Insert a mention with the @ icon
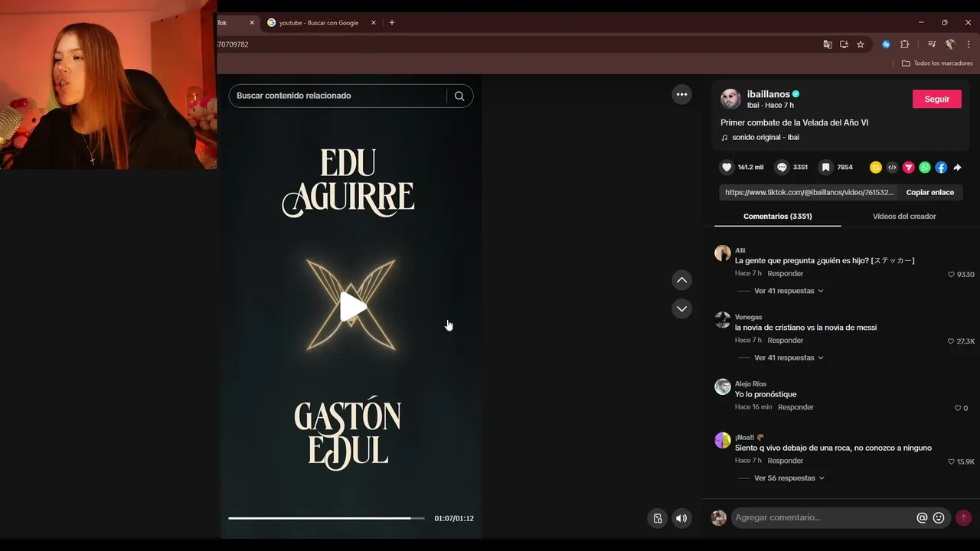980x551 pixels. pos(922,518)
